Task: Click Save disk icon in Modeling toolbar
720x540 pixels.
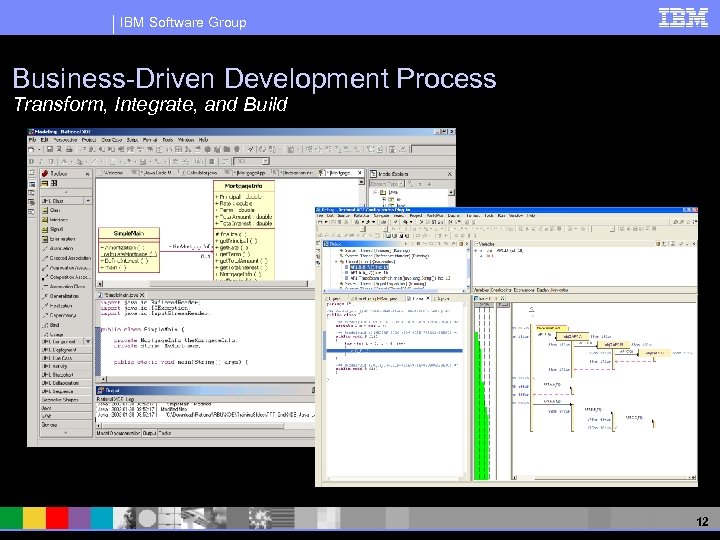Action: coord(50,149)
